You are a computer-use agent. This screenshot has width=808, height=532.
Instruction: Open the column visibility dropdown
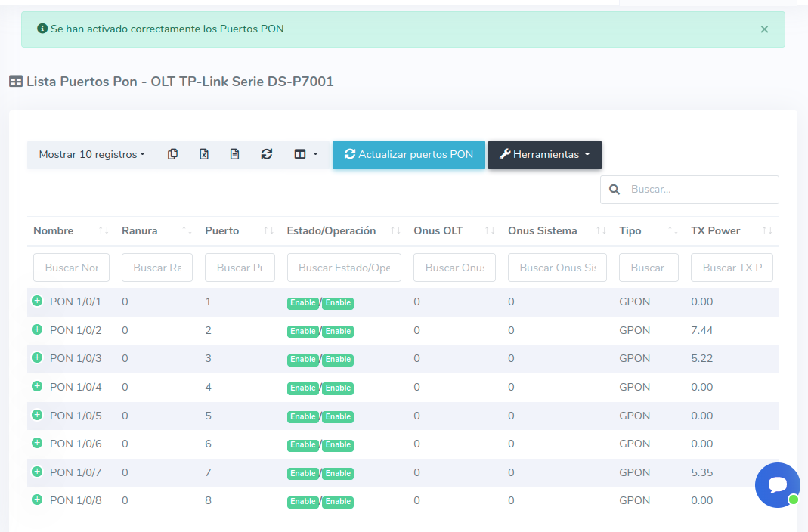305,154
